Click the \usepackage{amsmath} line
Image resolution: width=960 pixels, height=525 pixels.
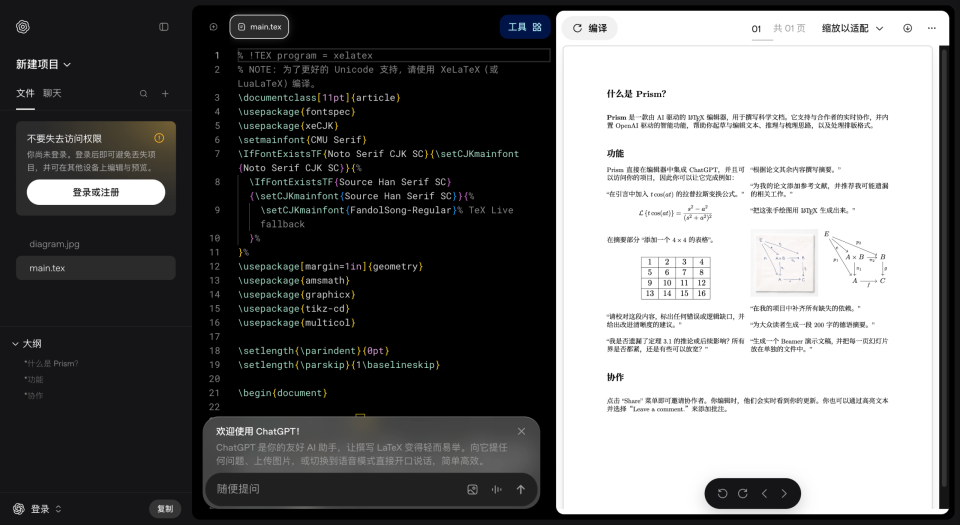point(294,280)
